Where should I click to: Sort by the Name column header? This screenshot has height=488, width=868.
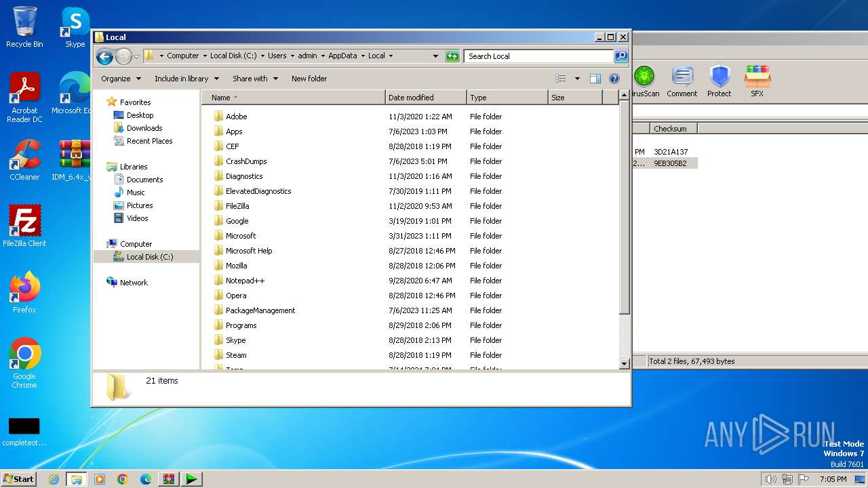(x=294, y=98)
